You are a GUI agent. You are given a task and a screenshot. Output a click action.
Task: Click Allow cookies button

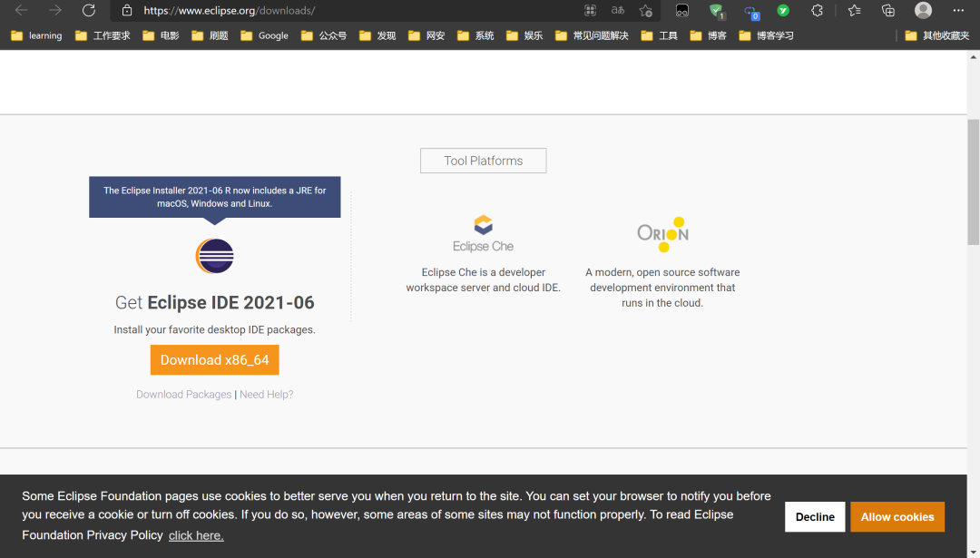[x=897, y=517]
